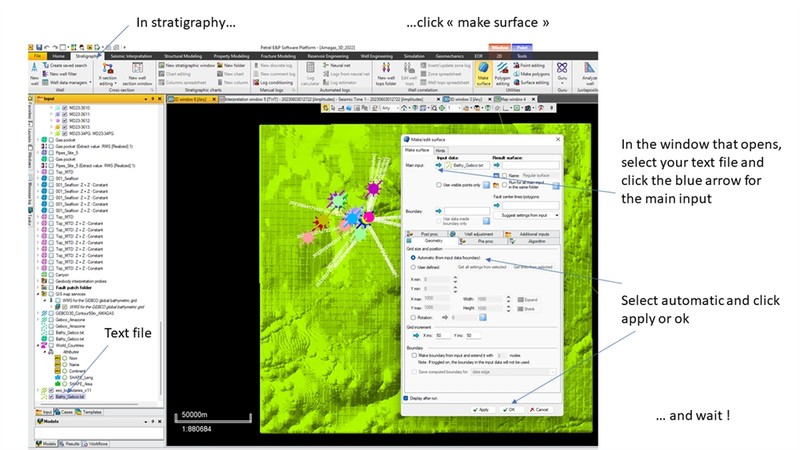Screen dimensions: 800x450
Task: Click the X min stepper arrows
Action: [x=455, y=280]
